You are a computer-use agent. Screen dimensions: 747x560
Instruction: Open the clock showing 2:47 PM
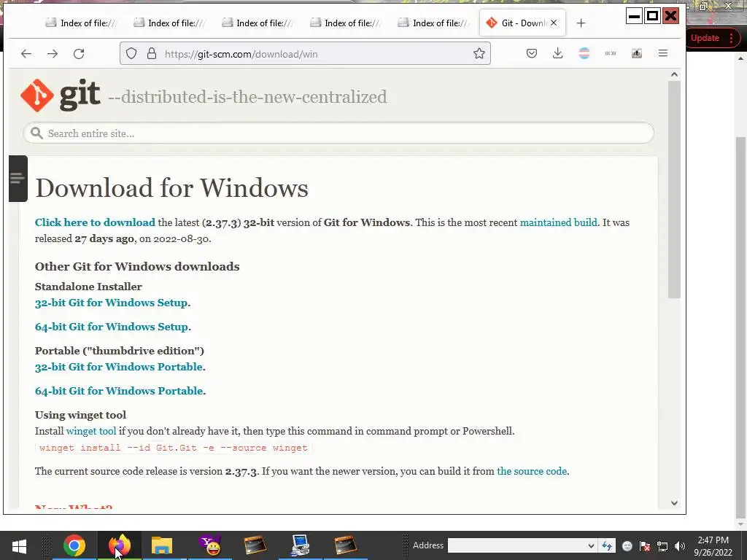[x=713, y=545]
